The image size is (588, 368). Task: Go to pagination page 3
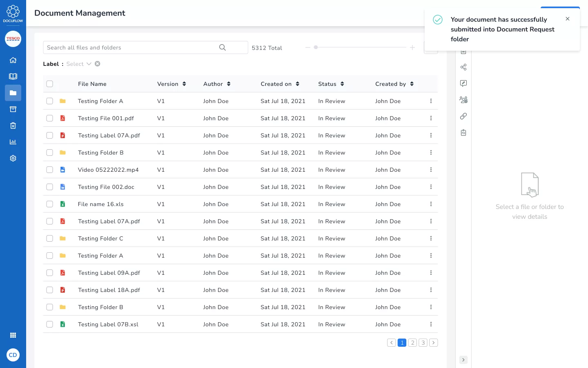423,343
